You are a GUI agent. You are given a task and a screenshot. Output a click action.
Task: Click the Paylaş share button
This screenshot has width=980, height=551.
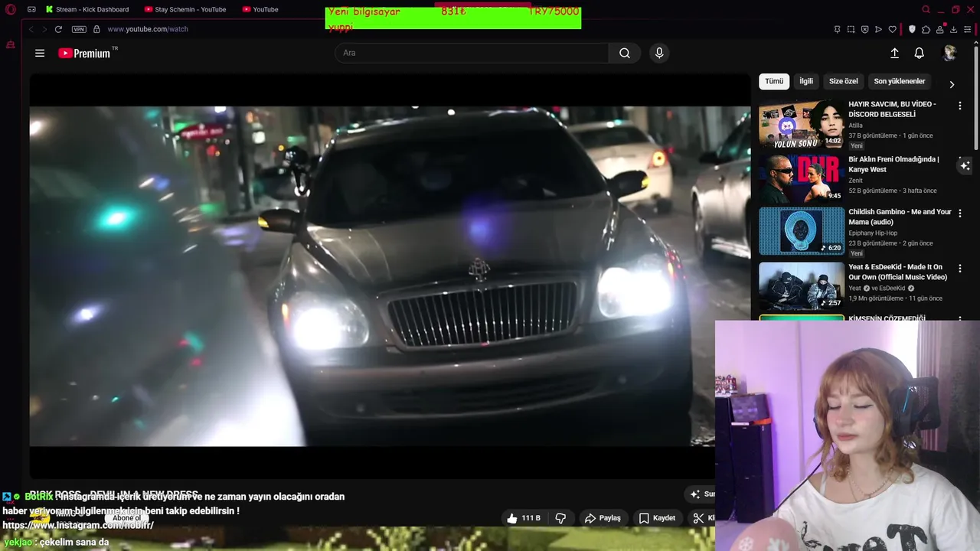603,518
